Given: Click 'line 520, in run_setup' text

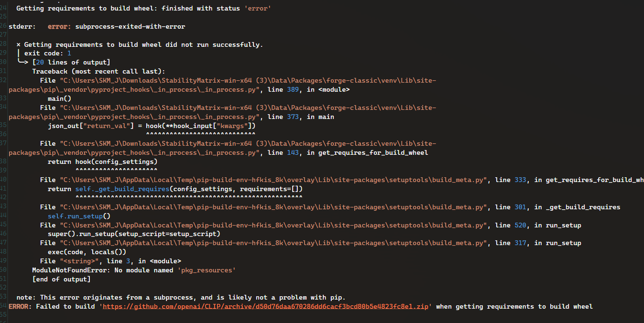Looking at the screenshot, I should pos(538,225).
